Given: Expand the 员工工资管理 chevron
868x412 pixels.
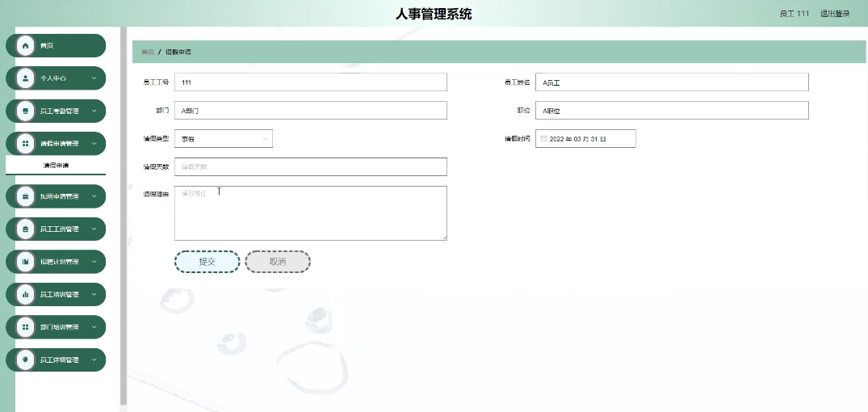Looking at the screenshot, I should click(x=94, y=229).
